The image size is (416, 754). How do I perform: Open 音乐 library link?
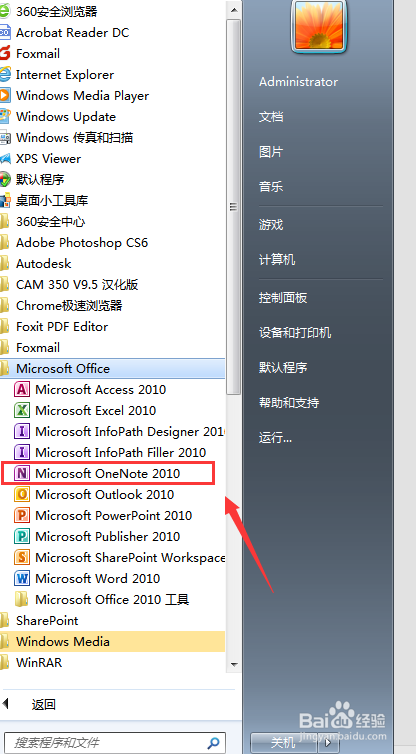point(271,187)
